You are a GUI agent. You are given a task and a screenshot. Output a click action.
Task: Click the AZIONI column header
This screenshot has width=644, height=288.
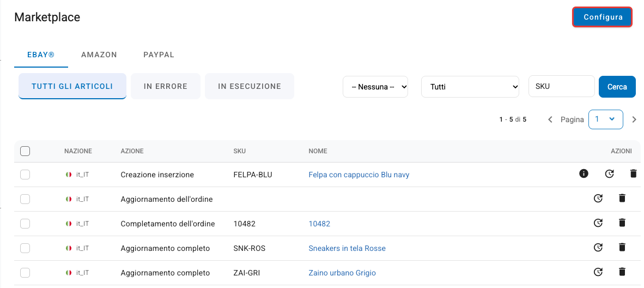tap(621, 151)
